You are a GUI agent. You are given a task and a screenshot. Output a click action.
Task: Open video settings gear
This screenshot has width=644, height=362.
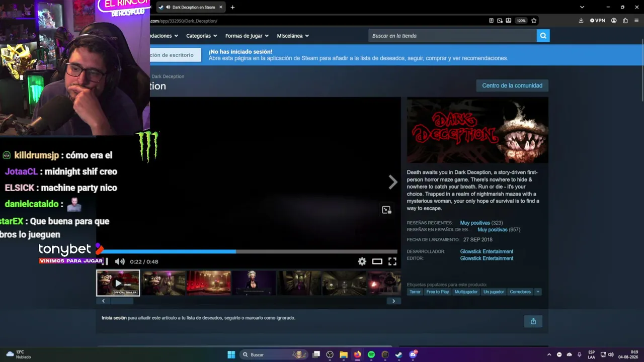click(362, 261)
